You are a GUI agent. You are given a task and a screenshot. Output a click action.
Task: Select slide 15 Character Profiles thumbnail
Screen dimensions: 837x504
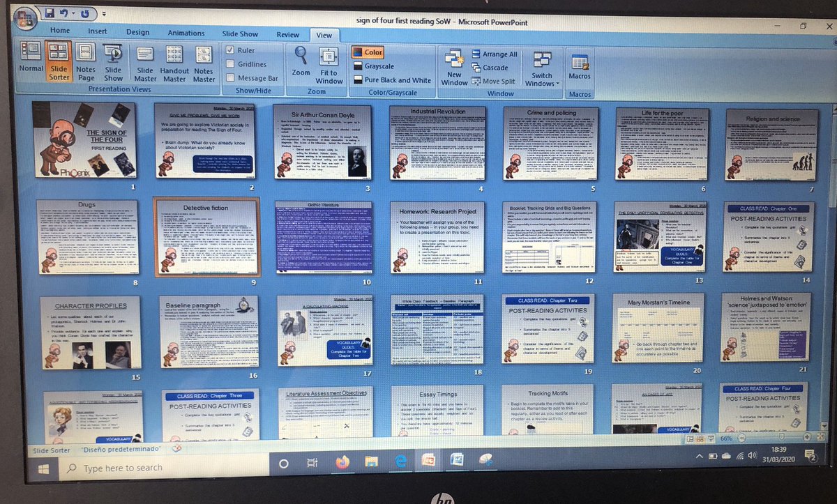tap(91, 333)
